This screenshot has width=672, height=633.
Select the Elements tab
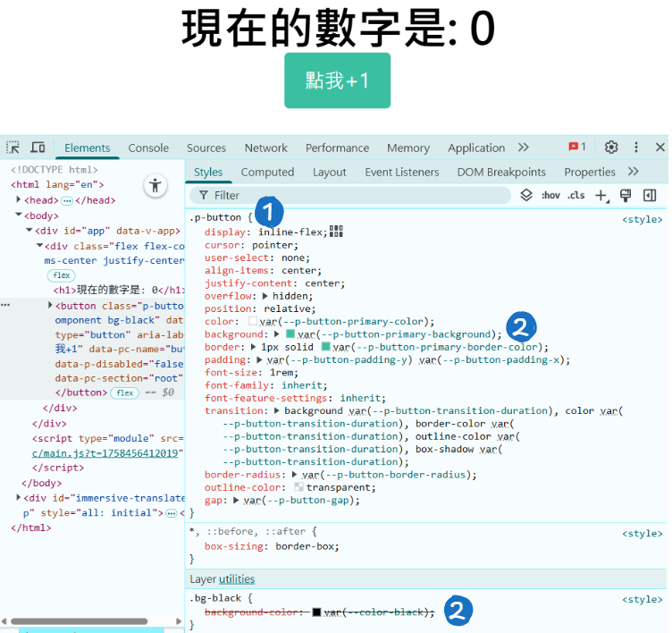(87, 148)
